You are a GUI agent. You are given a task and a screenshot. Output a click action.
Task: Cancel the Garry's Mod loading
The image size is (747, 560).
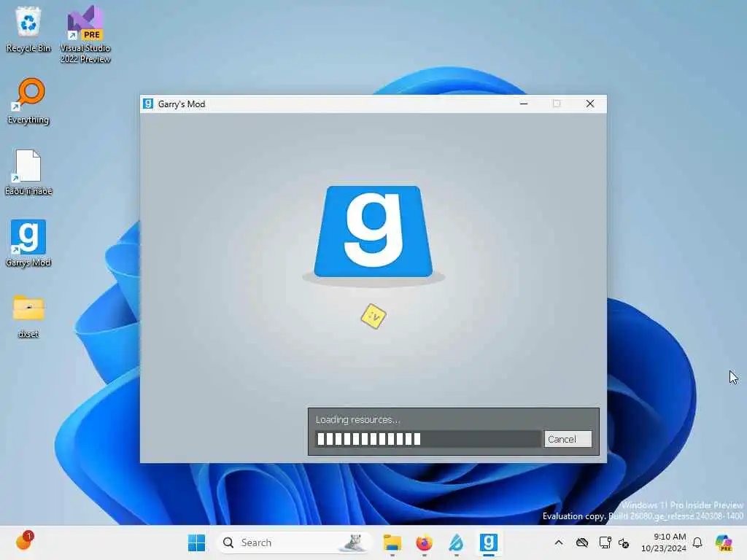[x=568, y=439]
